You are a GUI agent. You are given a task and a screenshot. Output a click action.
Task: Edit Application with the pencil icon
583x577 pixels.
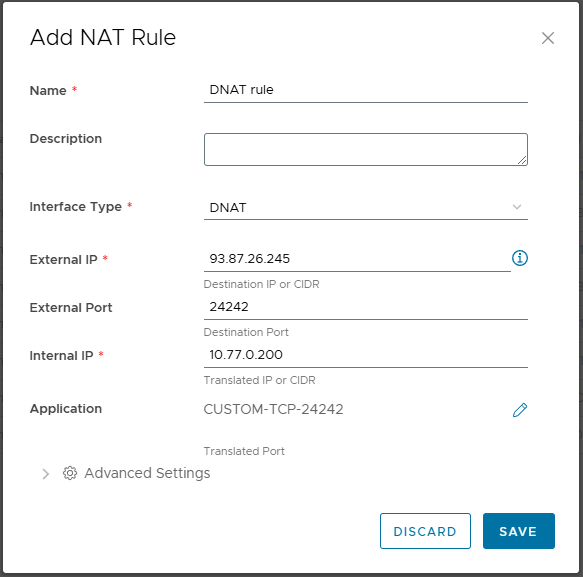point(520,410)
